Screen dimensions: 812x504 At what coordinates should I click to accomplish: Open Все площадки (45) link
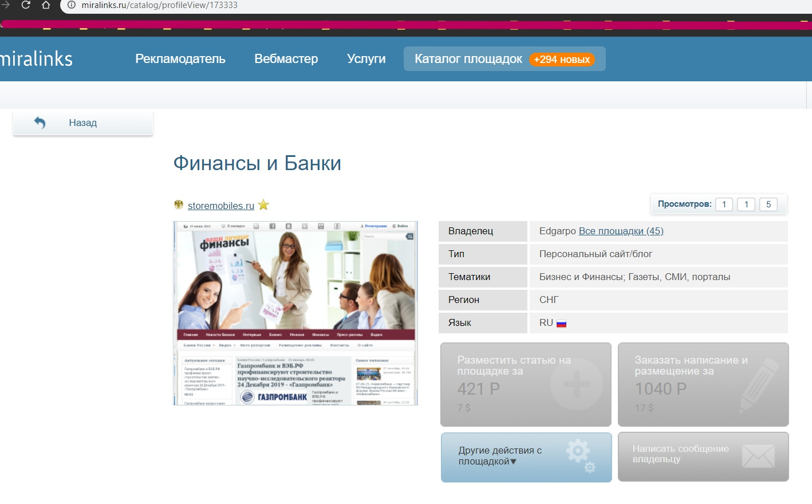pos(621,231)
